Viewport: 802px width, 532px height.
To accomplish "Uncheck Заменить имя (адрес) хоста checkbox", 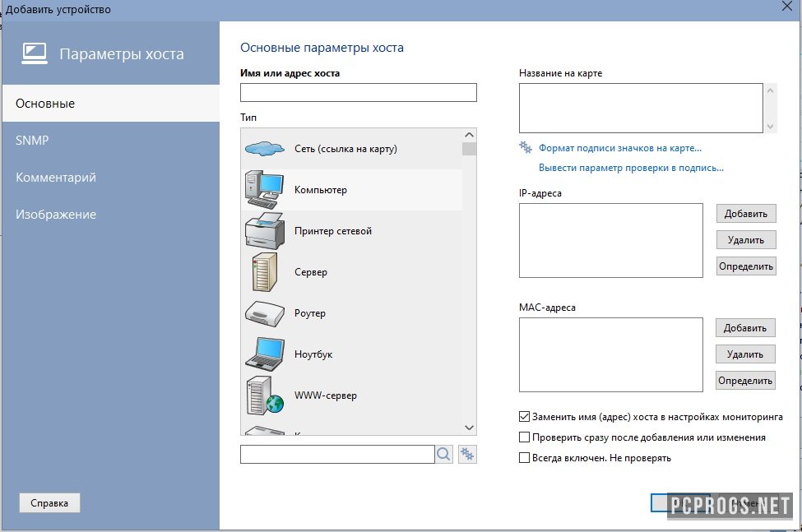I will 525,417.
